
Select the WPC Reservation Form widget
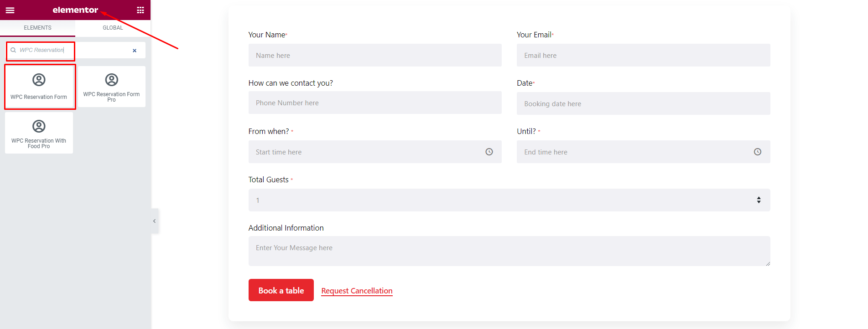(x=39, y=87)
